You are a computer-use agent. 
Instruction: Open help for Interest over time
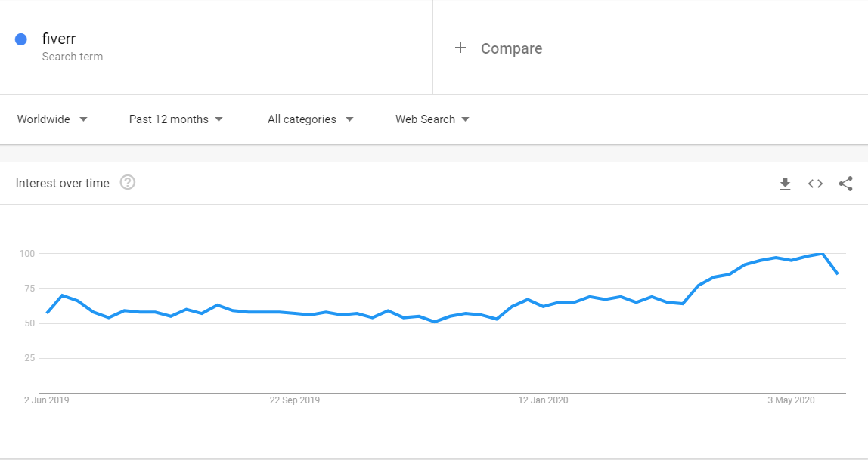coord(127,183)
